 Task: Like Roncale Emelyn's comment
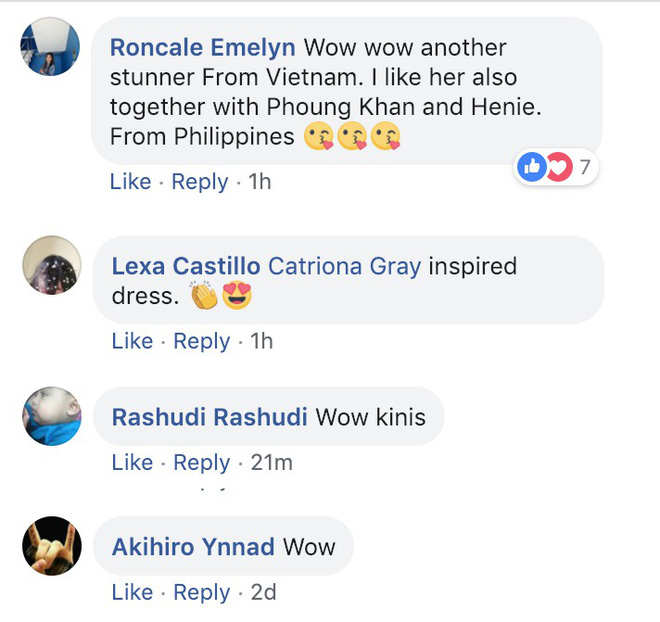[x=130, y=182]
